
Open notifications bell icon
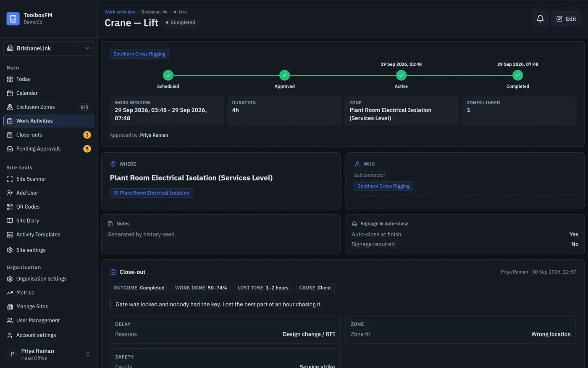point(540,19)
